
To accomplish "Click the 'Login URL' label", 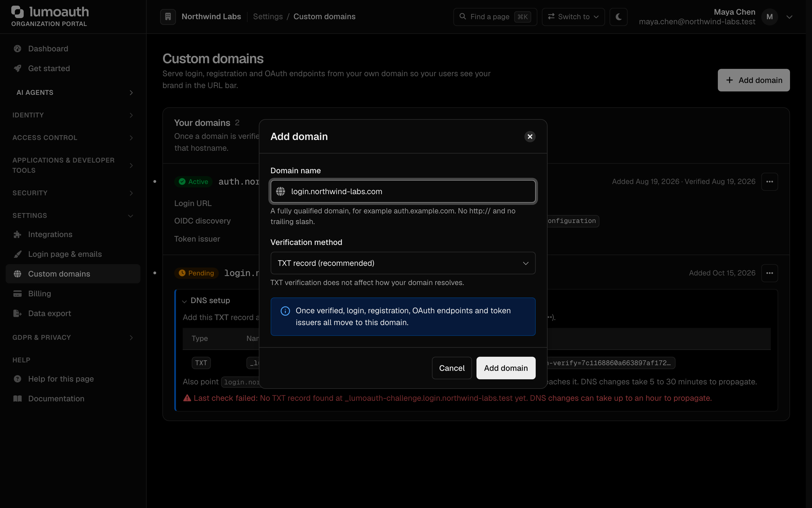I will (193, 203).
